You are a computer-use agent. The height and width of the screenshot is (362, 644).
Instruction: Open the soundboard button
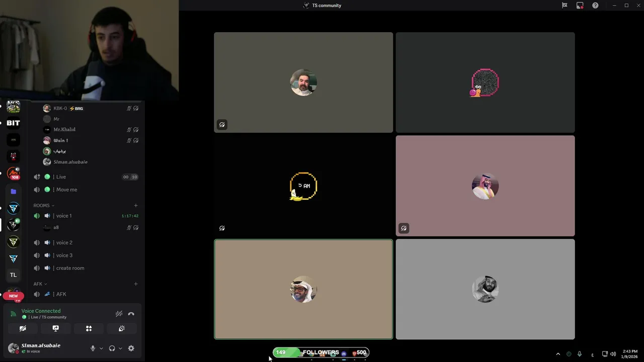(x=122, y=328)
